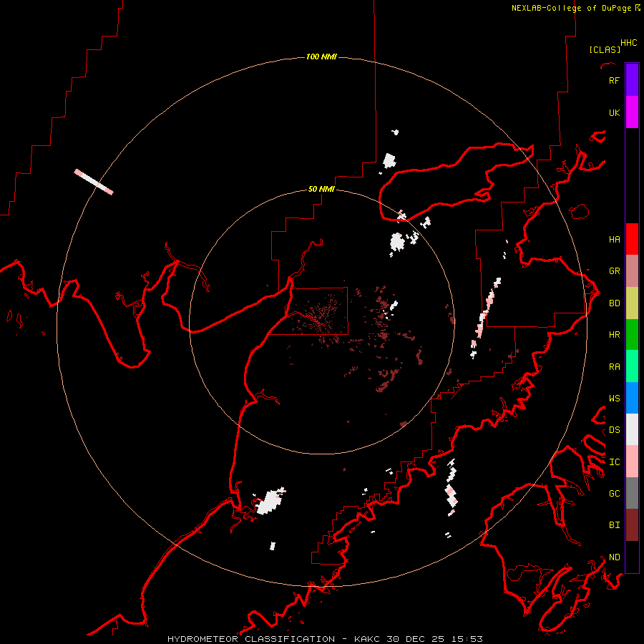
Task: Click the RA light green swatch
Action: pyautogui.click(x=632, y=366)
